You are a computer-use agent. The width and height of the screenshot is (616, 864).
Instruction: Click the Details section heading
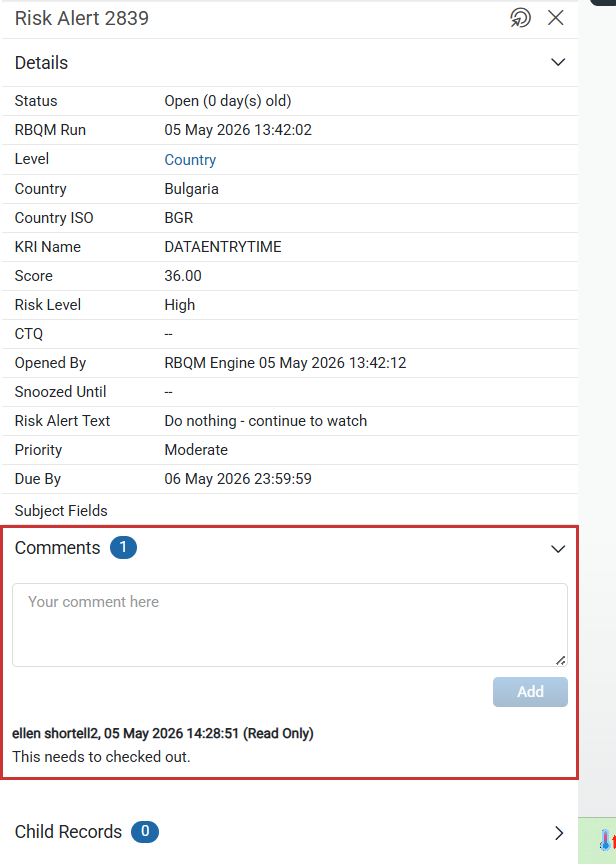[41, 63]
